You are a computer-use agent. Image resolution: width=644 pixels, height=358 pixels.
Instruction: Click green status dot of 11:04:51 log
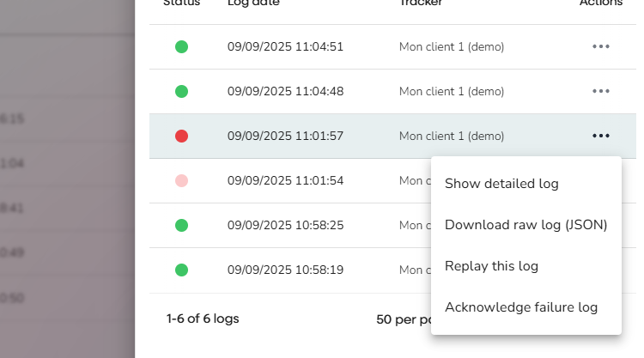(181, 46)
